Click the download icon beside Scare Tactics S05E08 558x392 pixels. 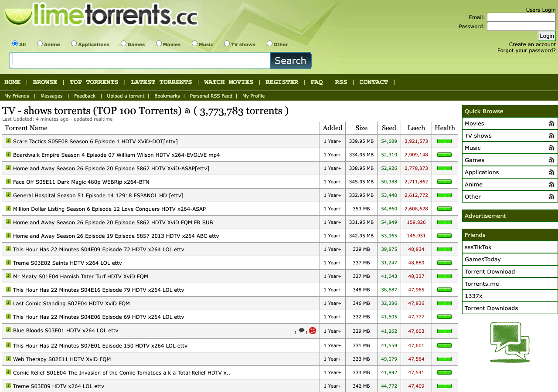pyautogui.click(x=8, y=141)
